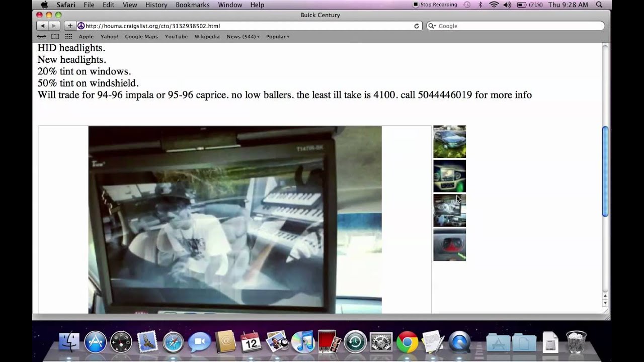Launch iPhoto from the Dock
The image size is (644, 362).
tap(277, 342)
